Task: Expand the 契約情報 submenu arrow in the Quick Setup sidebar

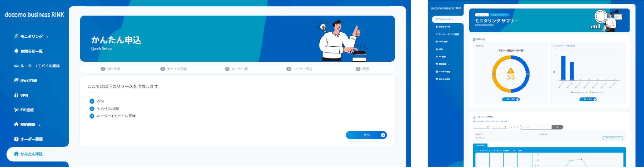Action: pyautogui.click(x=40, y=125)
